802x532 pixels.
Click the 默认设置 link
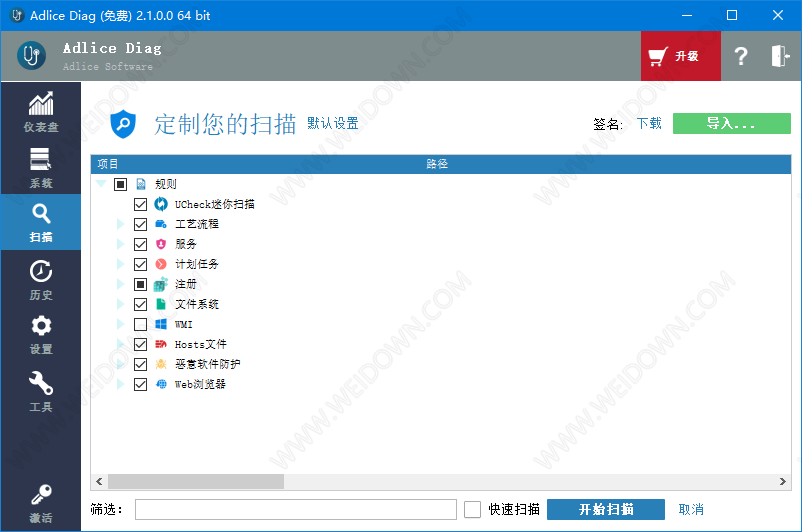point(332,123)
